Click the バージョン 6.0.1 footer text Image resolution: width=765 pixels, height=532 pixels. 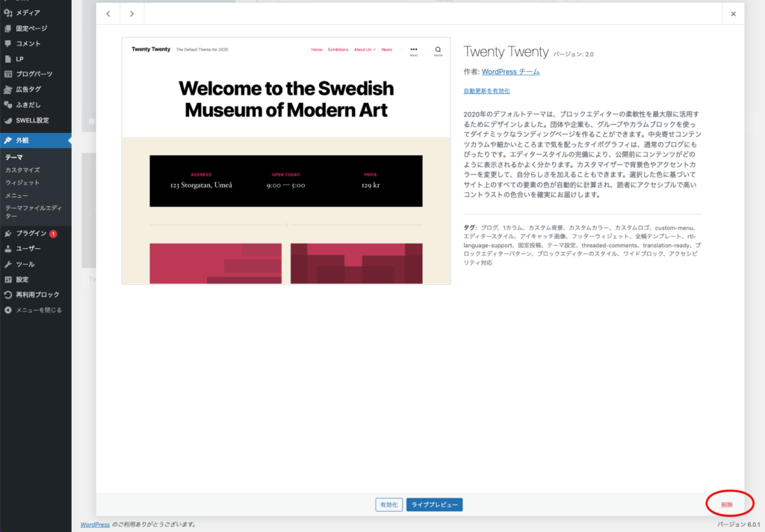(738, 525)
